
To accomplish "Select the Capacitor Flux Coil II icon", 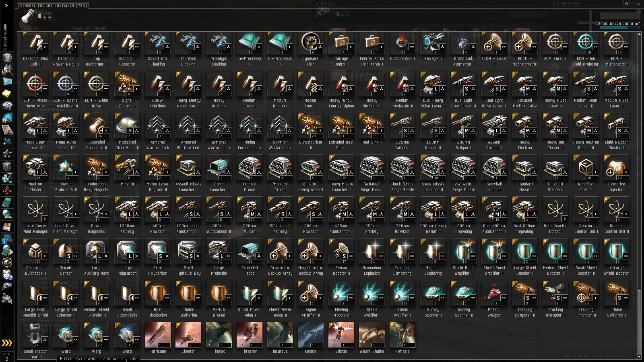I will point(35,43).
